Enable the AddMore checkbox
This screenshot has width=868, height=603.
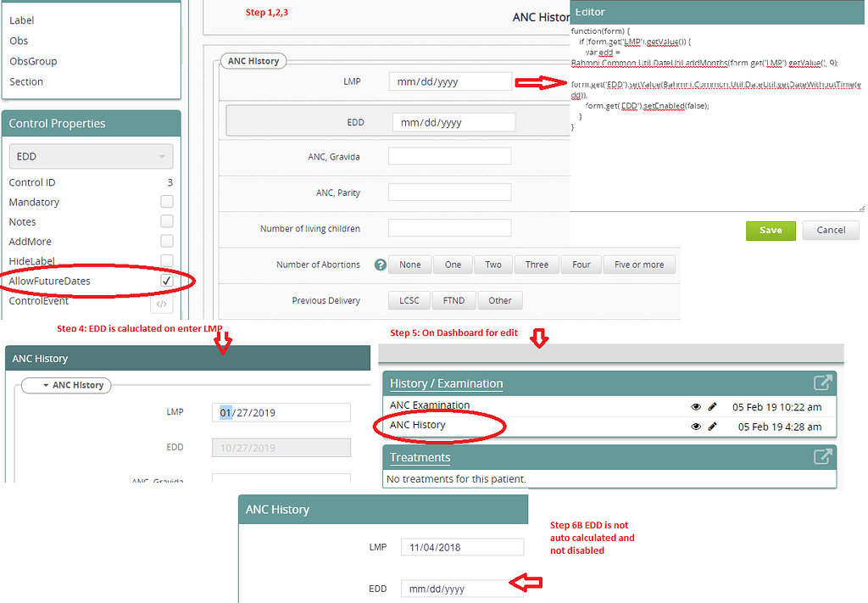[167, 241]
